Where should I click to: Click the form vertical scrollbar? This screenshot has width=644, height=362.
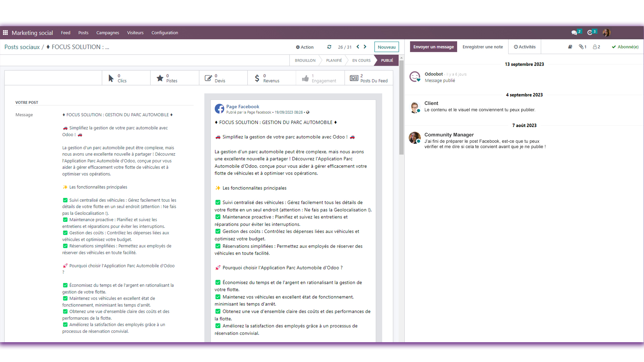(401, 107)
